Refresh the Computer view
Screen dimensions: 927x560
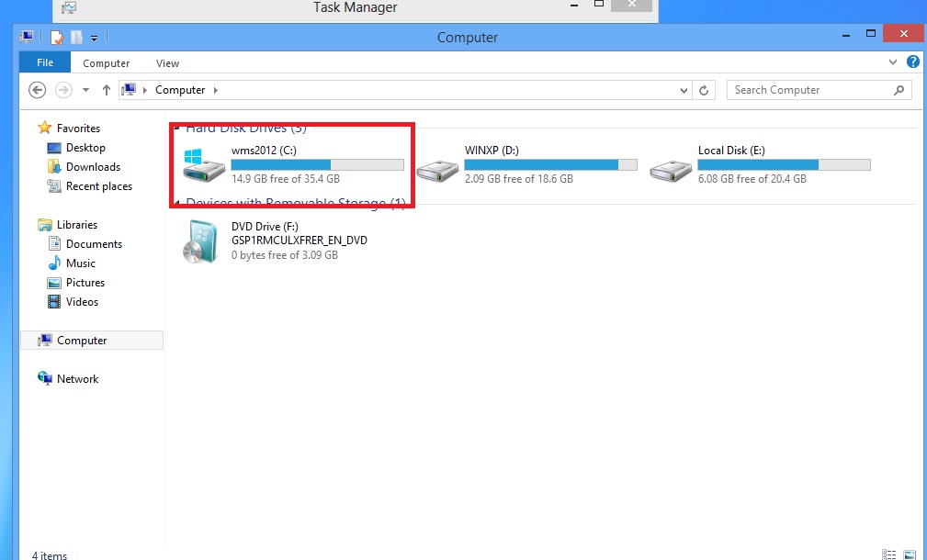coord(704,90)
